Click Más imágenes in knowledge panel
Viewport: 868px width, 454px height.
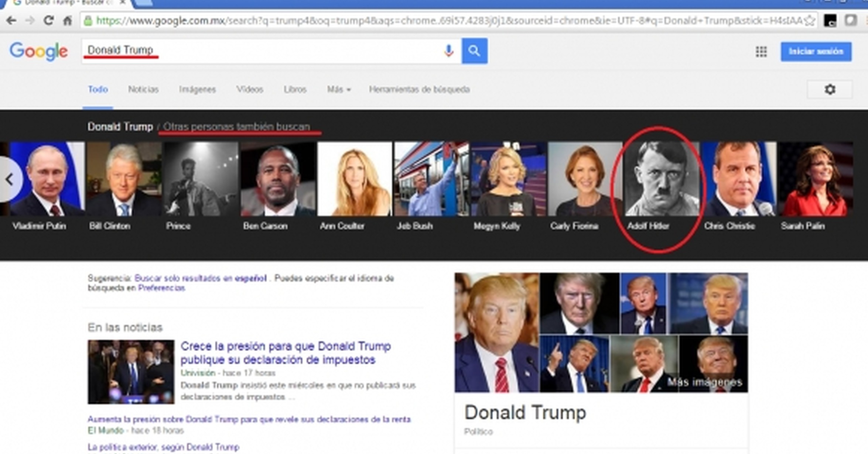(x=704, y=382)
